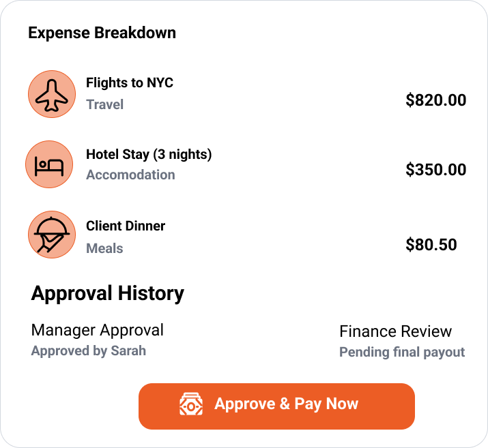Click the Travel category label
Screen dimensions: 488x448
[105, 105]
